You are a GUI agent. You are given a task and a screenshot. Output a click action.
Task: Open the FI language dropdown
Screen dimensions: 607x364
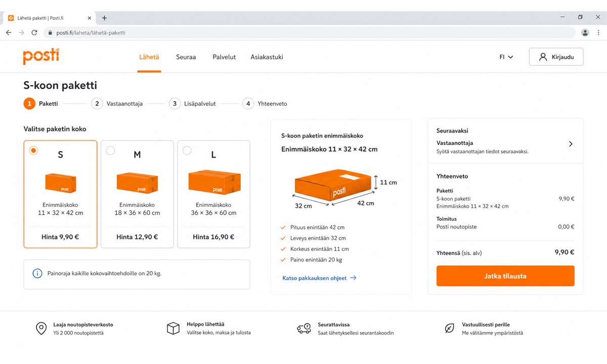tap(506, 57)
